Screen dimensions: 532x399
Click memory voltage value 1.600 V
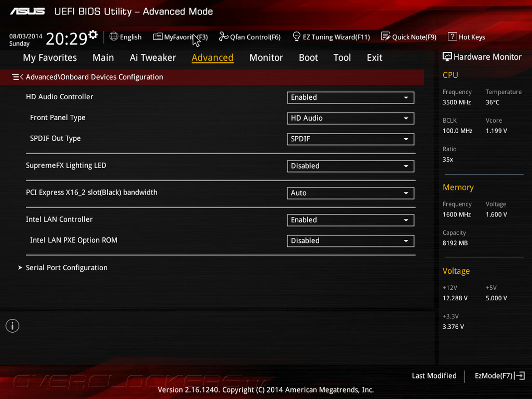(x=496, y=214)
